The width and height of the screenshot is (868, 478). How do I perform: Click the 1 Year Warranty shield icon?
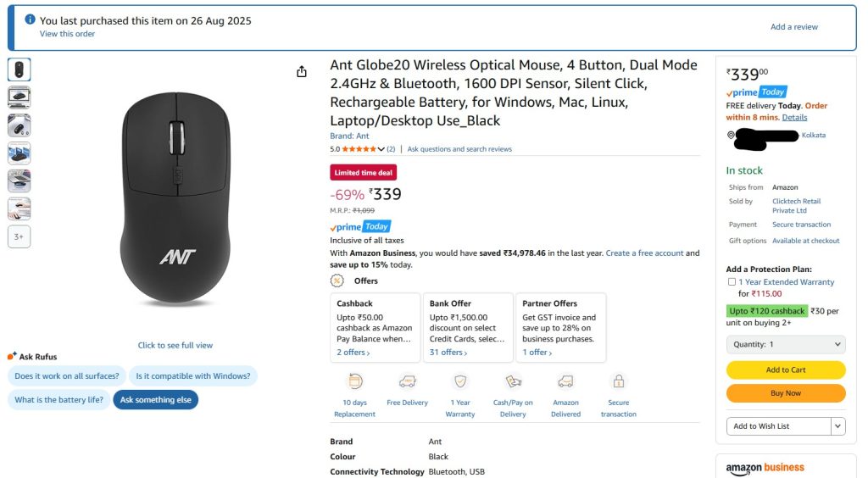click(x=460, y=381)
